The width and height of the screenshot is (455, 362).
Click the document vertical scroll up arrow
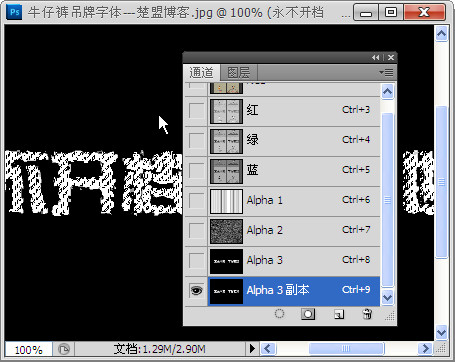pos(441,33)
